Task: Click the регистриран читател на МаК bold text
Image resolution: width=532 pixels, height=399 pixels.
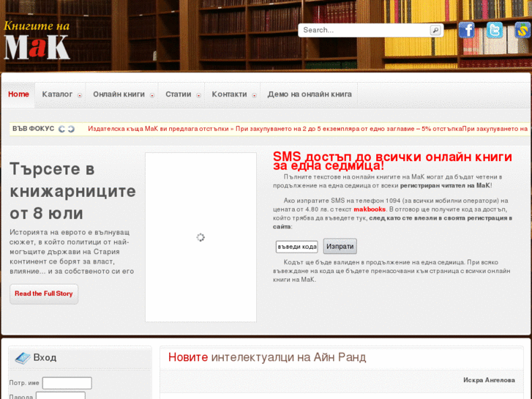Action: [445, 185]
